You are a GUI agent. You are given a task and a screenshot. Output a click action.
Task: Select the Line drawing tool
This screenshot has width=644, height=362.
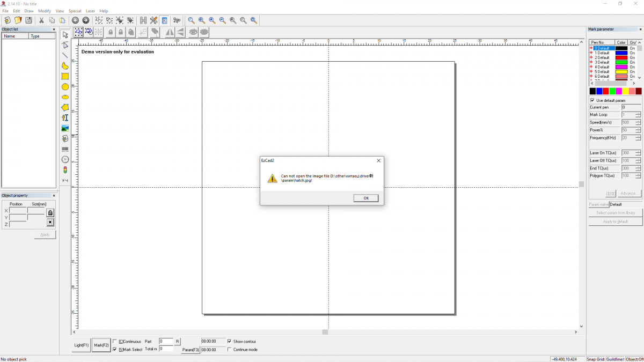point(65,55)
